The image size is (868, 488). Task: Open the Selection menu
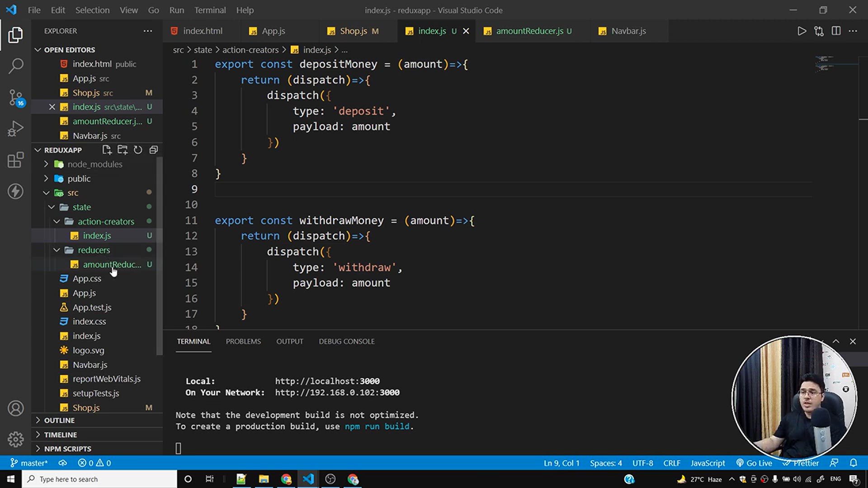tap(92, 10)
